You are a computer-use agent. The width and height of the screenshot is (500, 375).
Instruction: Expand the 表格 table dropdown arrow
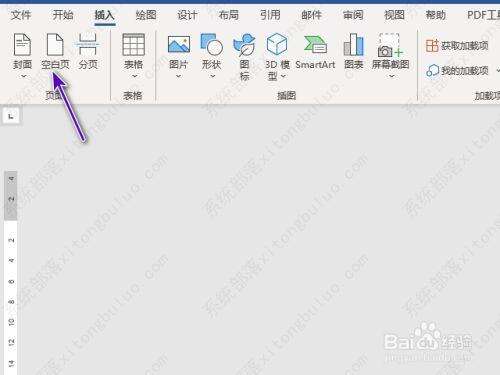(134, 76)
